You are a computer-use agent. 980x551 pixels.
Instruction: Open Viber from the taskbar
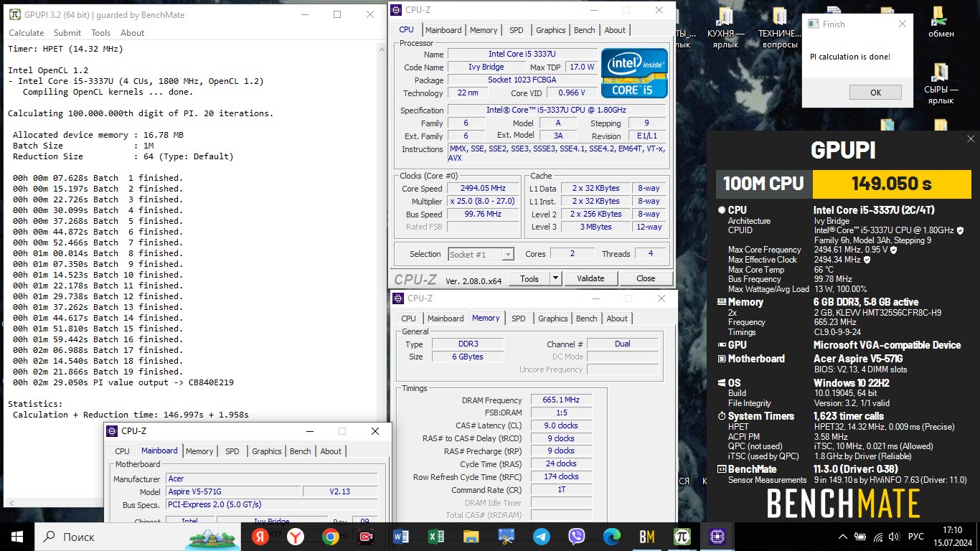coord(577,536)
